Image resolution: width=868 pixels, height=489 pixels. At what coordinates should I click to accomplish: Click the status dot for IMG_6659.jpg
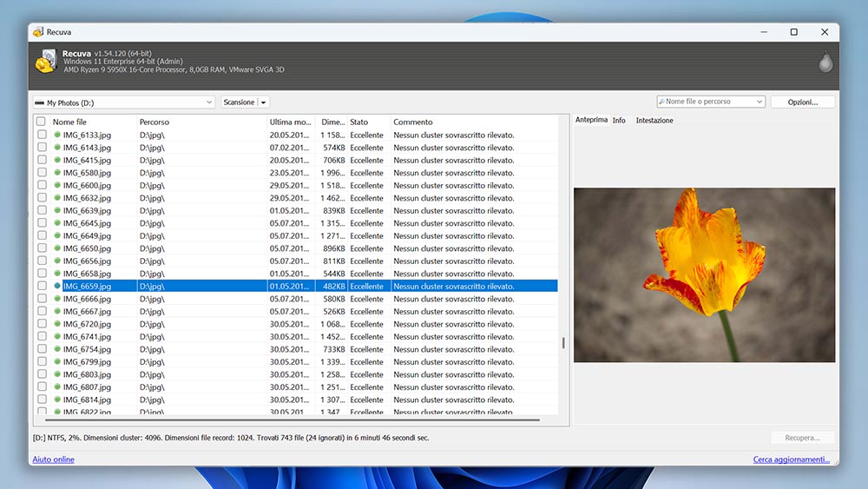[57, 286]
